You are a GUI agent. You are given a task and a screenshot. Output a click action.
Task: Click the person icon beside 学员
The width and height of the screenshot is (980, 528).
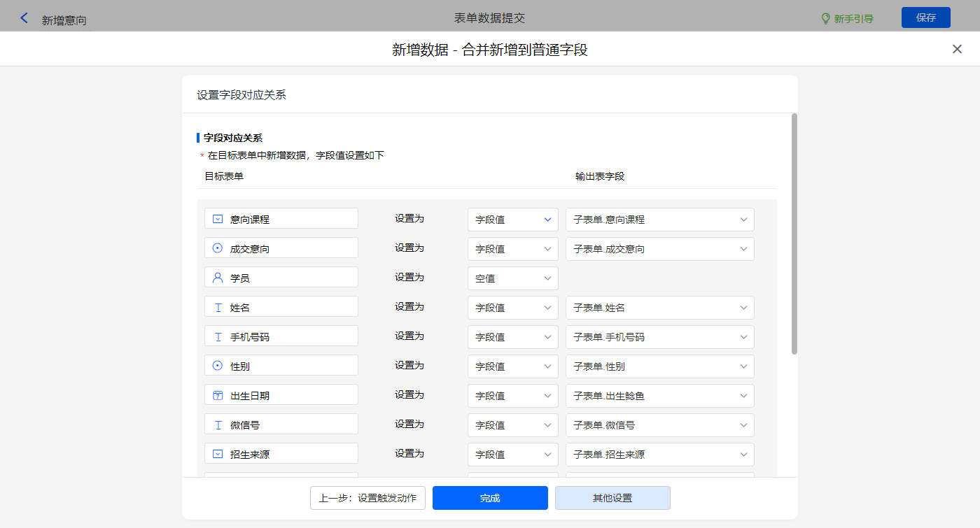point(218,278)
